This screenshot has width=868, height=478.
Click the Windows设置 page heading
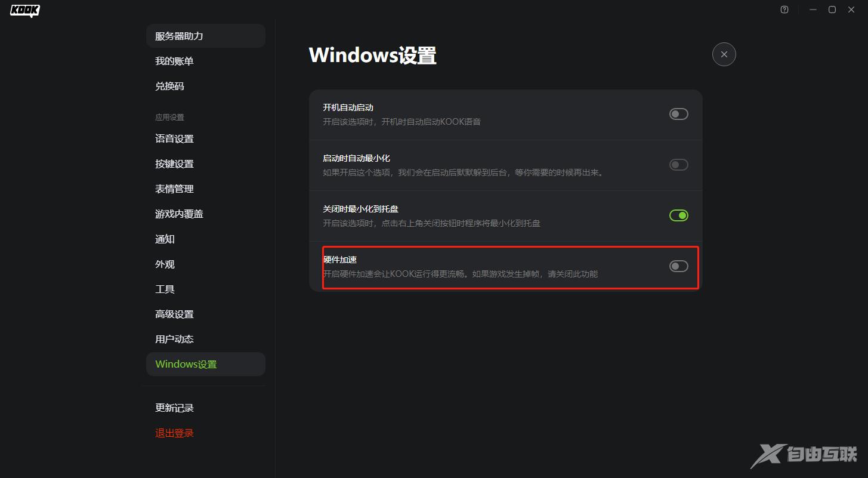tap(373, 55)
